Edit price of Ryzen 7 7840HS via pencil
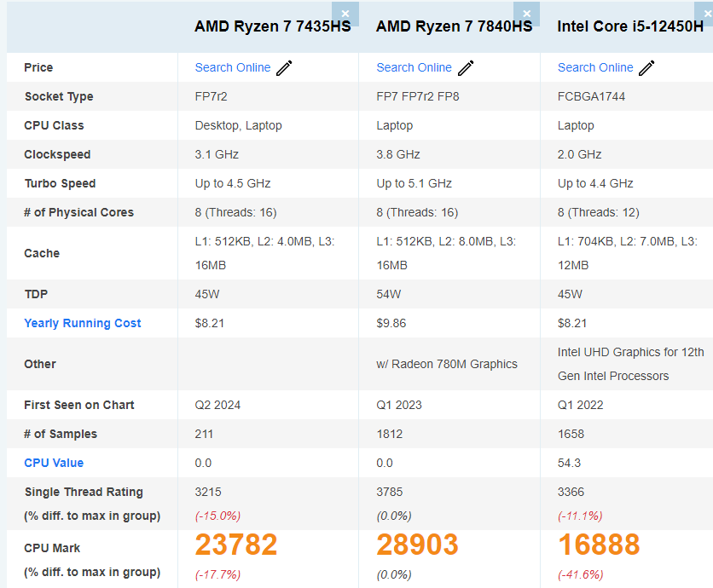This screenshot has height=588, width=713. (466, 68)
